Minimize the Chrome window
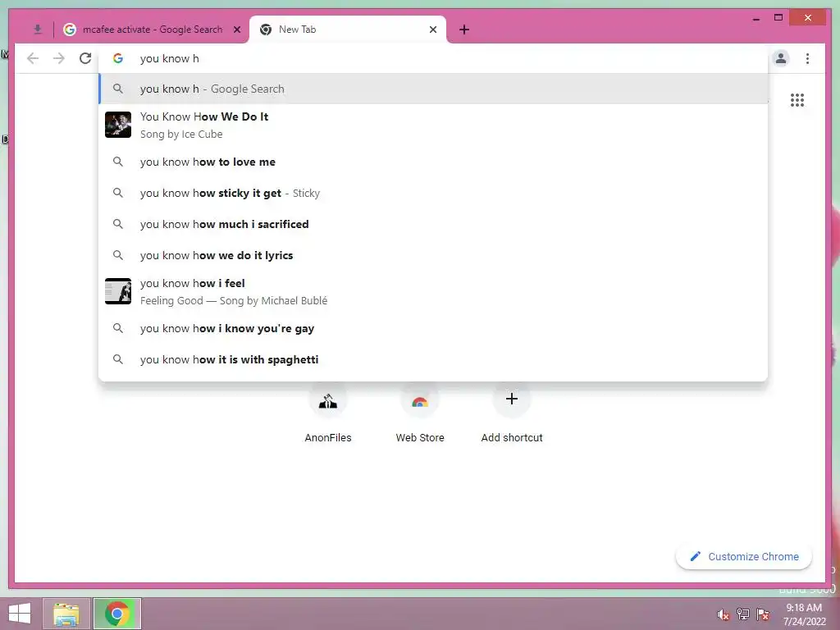This screenshot has width=840, height=630. point(756,18)
